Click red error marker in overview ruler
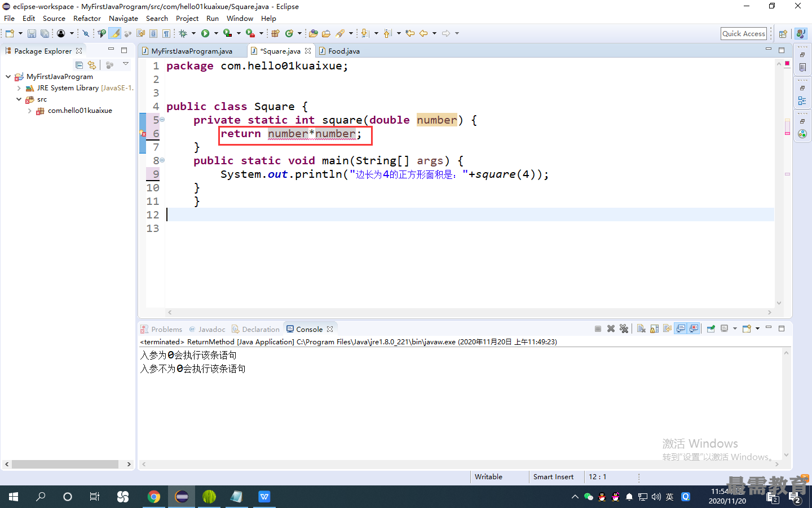The height and width of the screenshot is (508, 812). click(x=787, y=133)
